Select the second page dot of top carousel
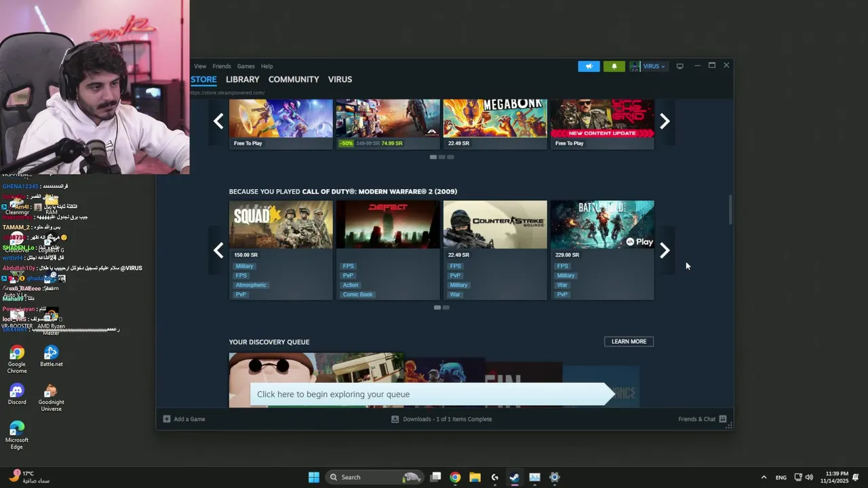 [x=441, y=157]
